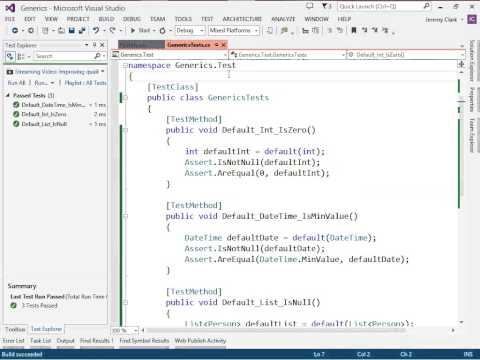
Task: Click the Clear bookmarks toolbar icon
Action: (x=386, y=30)
